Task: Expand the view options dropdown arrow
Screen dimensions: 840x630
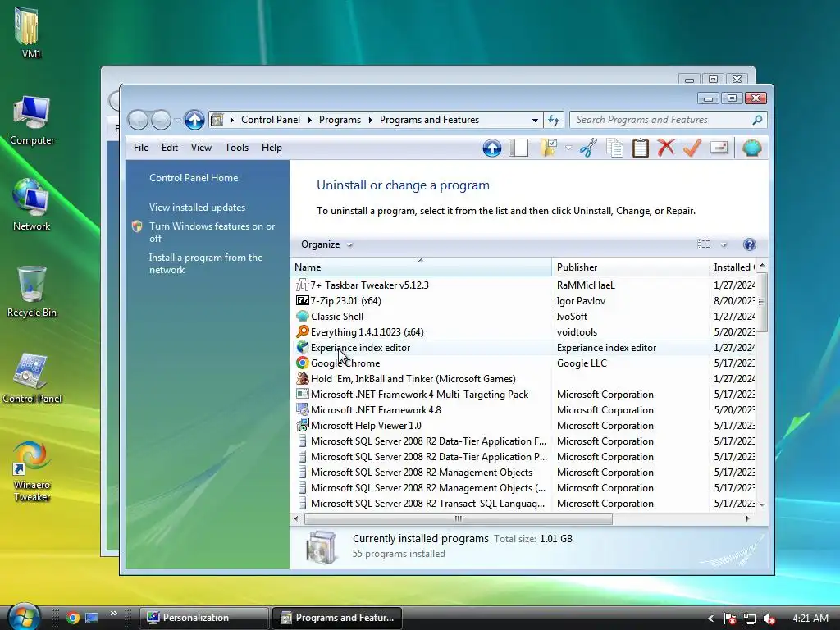Action: pos(724,244)
